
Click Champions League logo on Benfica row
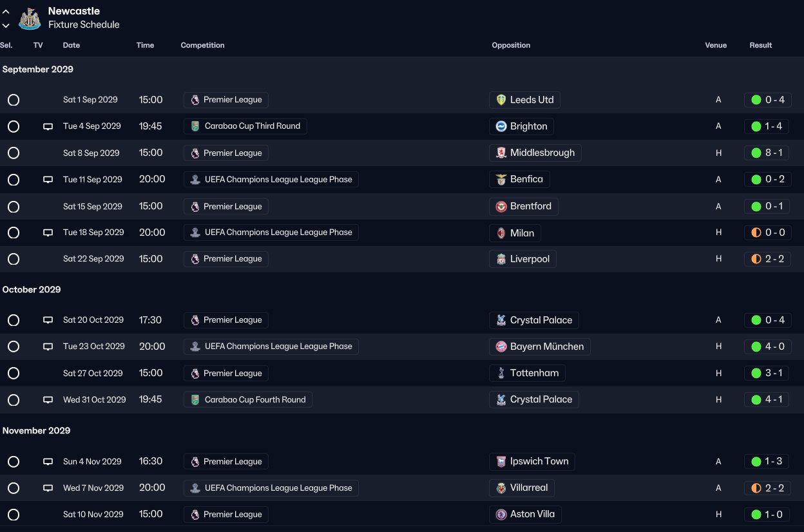(x=195, y=180)
